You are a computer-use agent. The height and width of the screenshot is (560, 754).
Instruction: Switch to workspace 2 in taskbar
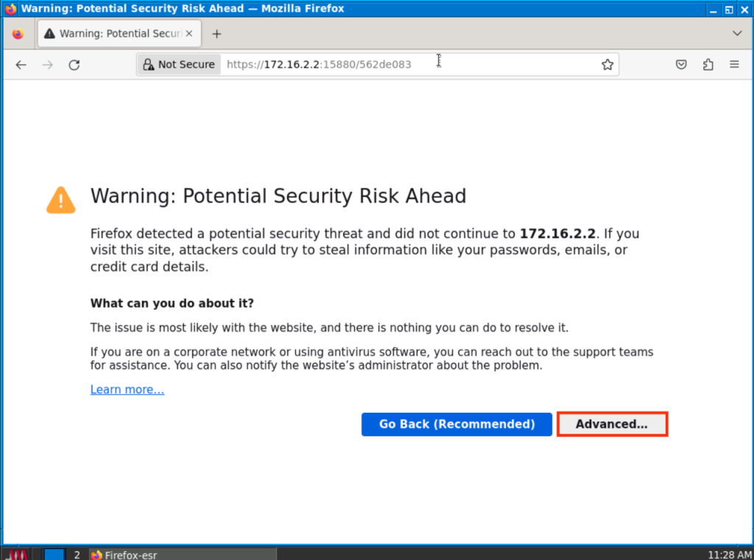[x=77, y=555]
